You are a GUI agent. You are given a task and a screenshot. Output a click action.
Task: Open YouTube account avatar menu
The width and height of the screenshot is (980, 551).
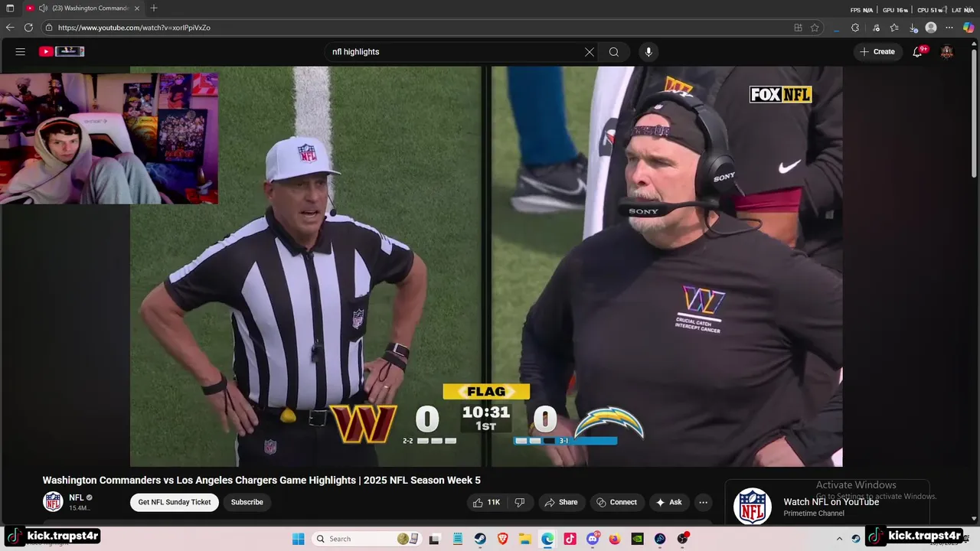947,51
